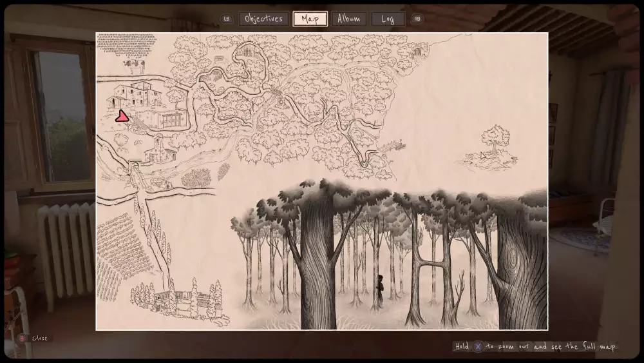This screenshot has width=644, height=363.
Task: Click the LB shoulder button icon
Action: click(x=227, y=19)
